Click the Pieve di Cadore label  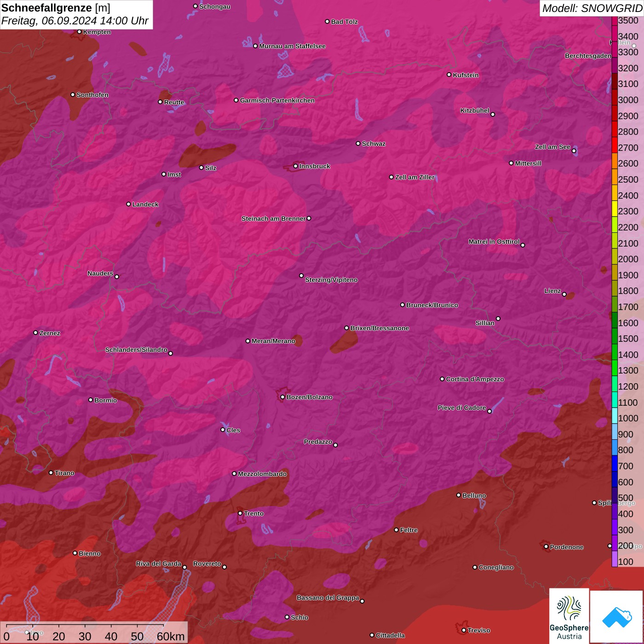click(462, 408)
